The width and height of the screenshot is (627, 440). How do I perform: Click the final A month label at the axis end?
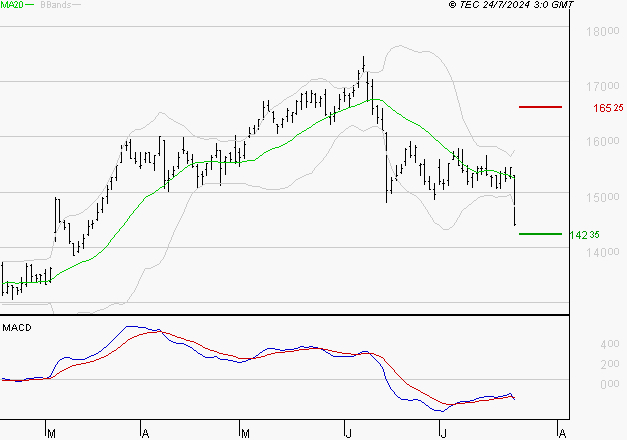tap(562, 434)
